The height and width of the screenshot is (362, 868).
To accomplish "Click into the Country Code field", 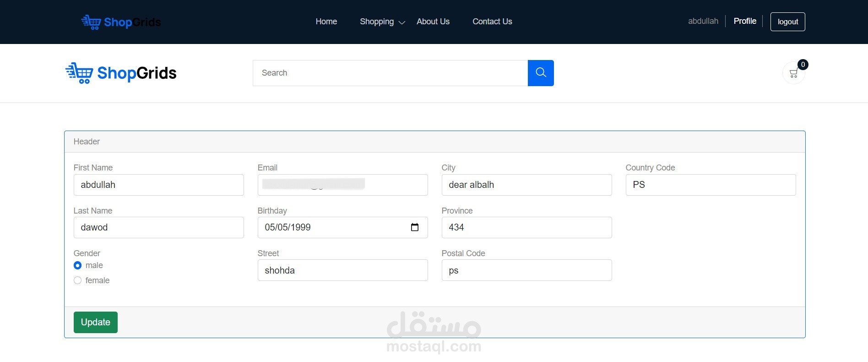I will pos(711,185).
